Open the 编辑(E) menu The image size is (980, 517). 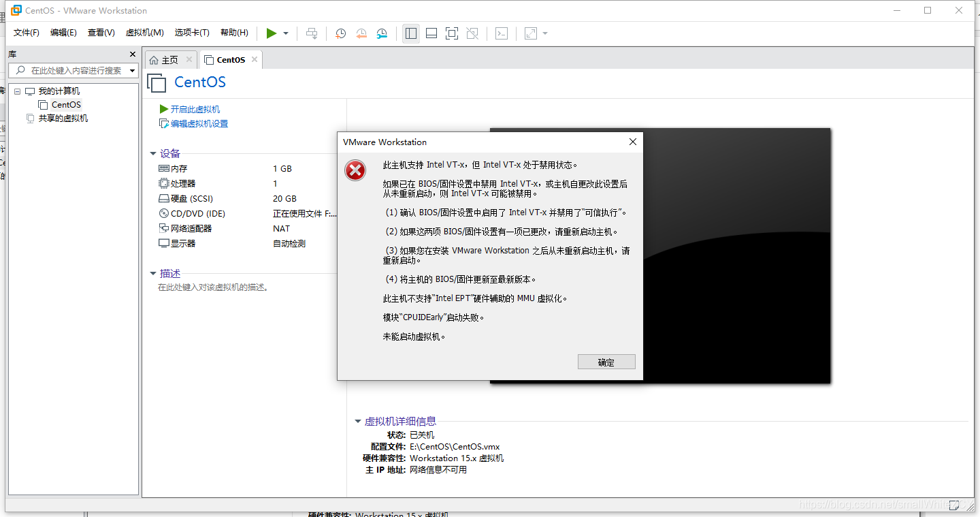click(63, 33)
